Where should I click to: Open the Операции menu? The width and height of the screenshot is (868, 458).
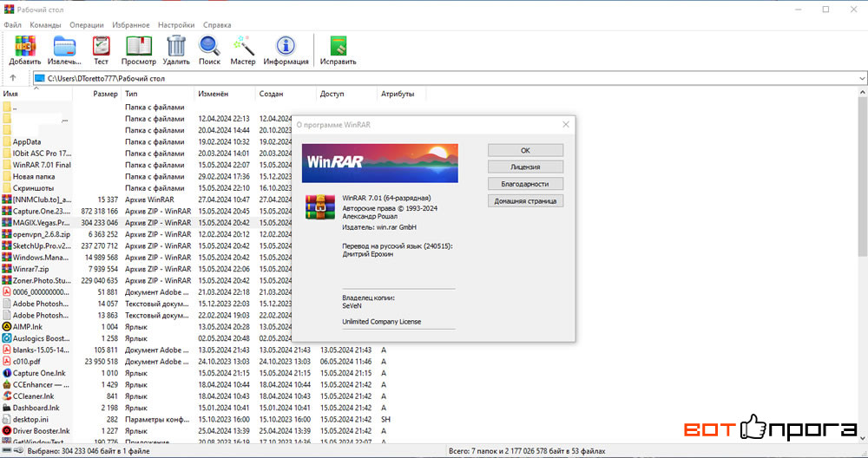[86, 25]
